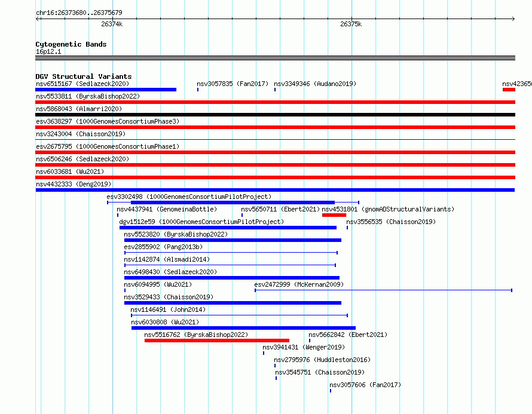Select esv2855902 (Pang2013b) label
The height and width of the screenshot is (414, 532).
[x=163, y=247]
